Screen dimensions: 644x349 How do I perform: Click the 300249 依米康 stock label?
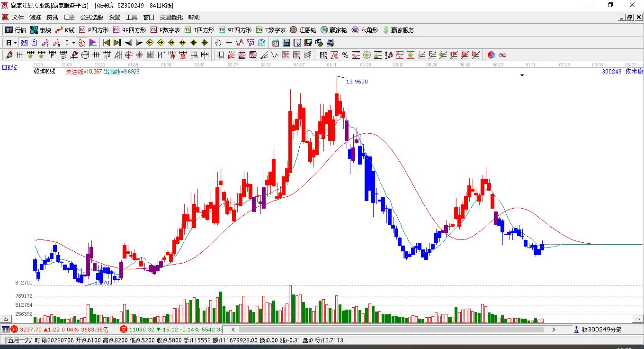click(x=622, y=72)
